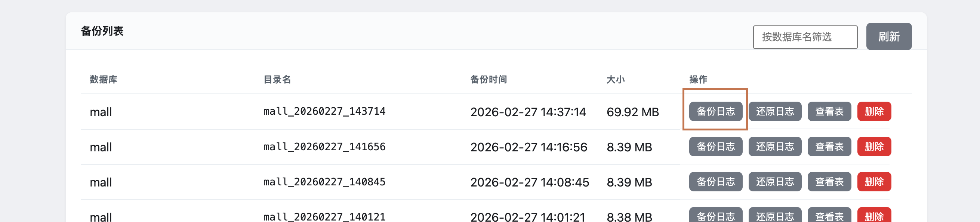Delete backup mall_20260227_141656
The image size is (980, 222).
click(x=874, y=147)
